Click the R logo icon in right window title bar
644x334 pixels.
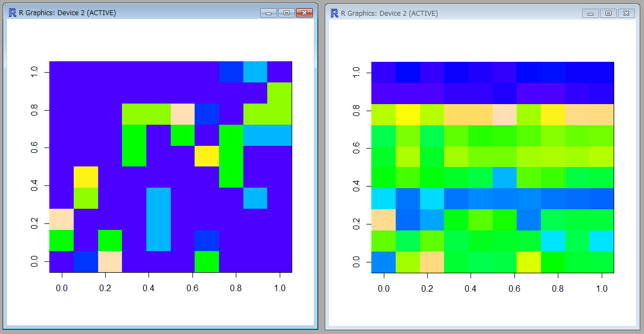pos(334,13)
